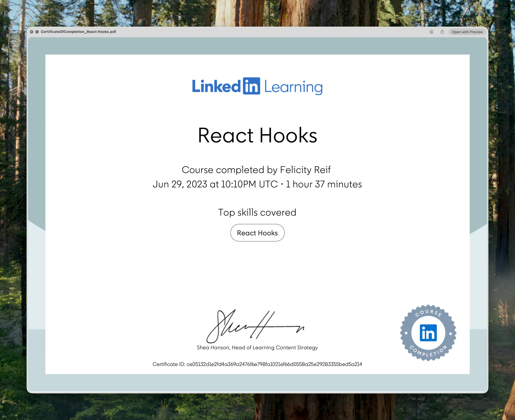
Task: Click the Course Completion LinkedIn badge
Action: coord(428,333)
